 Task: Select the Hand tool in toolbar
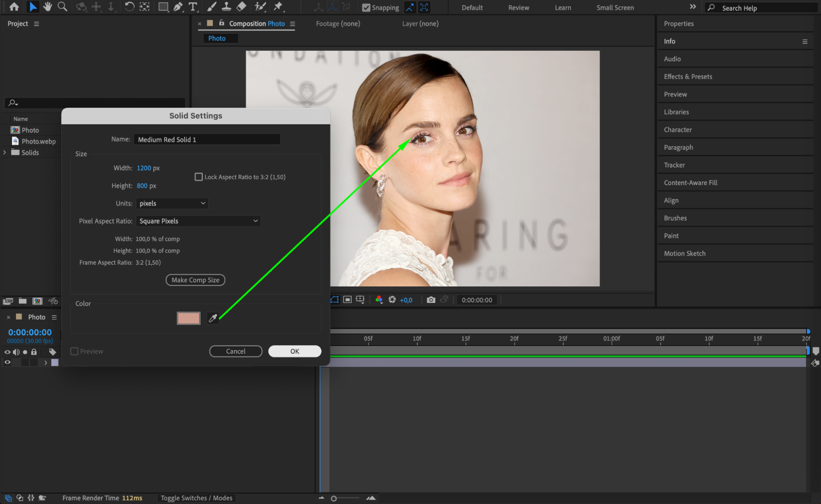[48, 7]
